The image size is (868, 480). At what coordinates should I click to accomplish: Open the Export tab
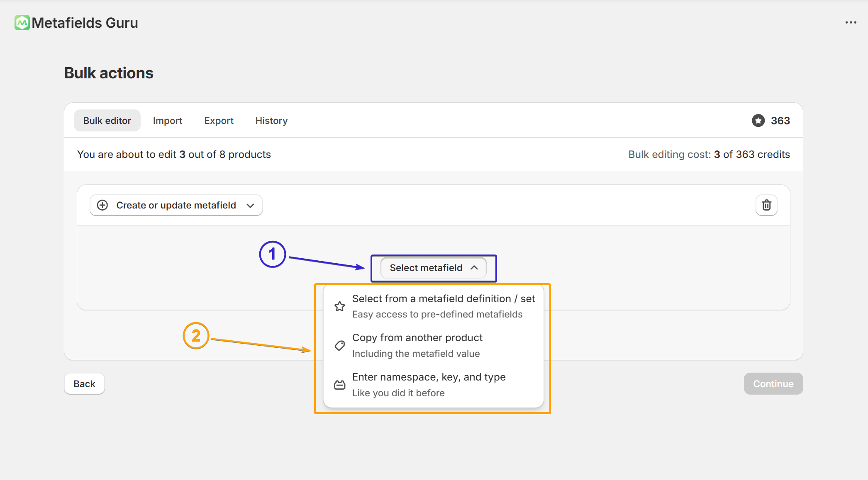pyautogui.click(x=219, y=121)
